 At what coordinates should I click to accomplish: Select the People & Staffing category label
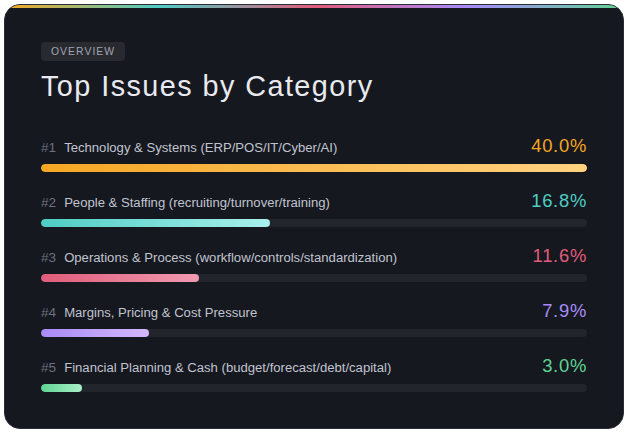click(196, 203)
